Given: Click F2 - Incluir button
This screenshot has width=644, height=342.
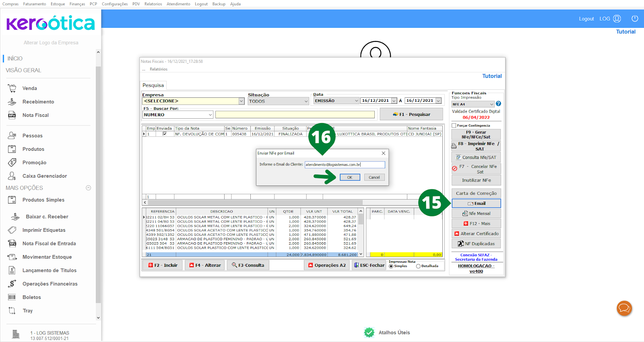Looking at the screenshot, I should [163, 265].
